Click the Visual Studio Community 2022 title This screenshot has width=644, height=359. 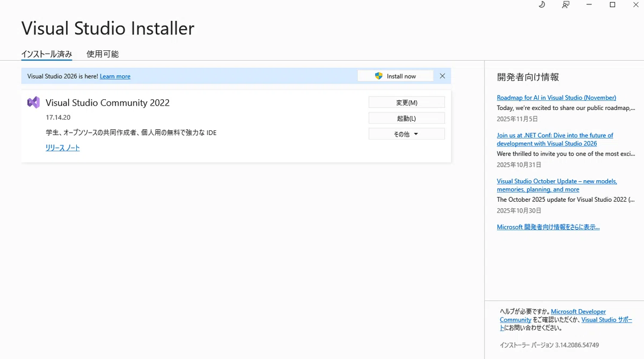107,102
